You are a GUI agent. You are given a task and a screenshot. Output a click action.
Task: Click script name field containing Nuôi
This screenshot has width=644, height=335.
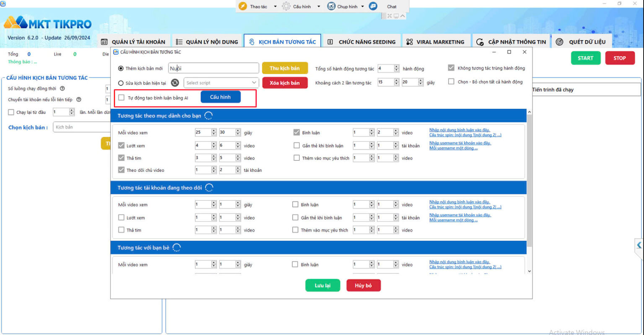[214, 68]
